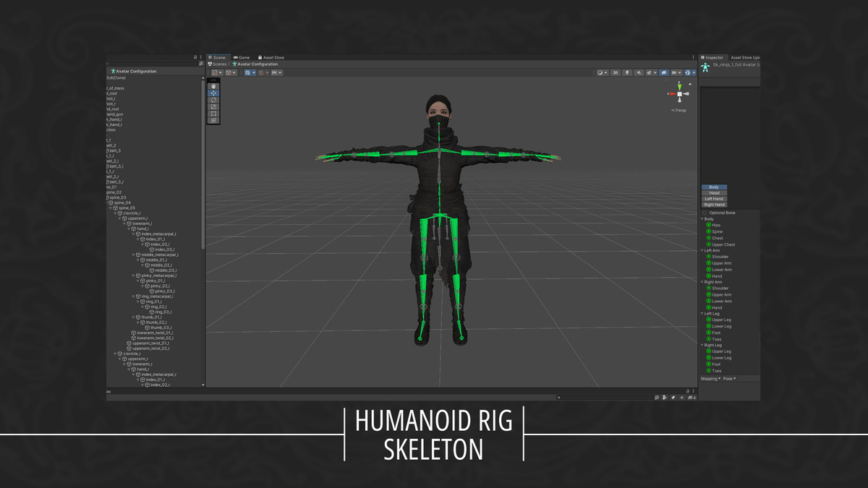
Task: Click the red X axis cone on gizmo
Action: pos(673,94)
